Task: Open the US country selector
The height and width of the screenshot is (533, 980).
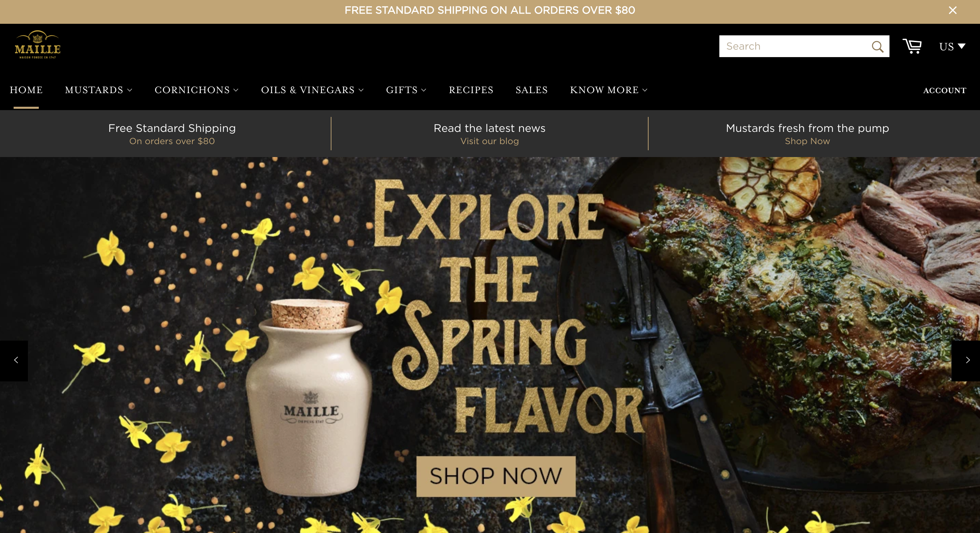Action: (952, 46)
